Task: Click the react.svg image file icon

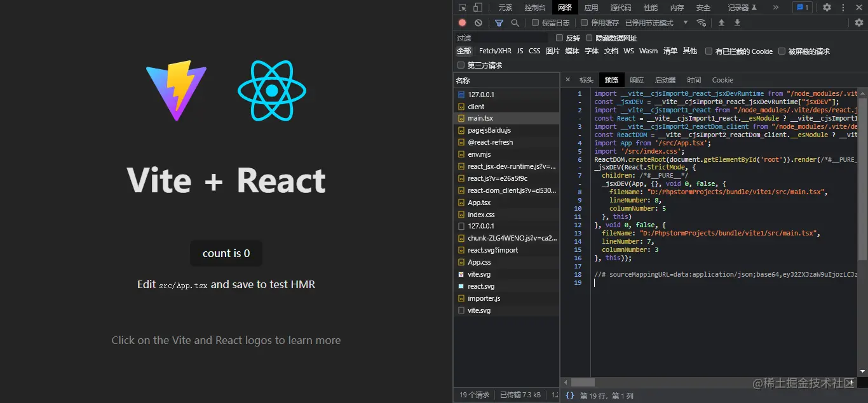Action: 461,286
